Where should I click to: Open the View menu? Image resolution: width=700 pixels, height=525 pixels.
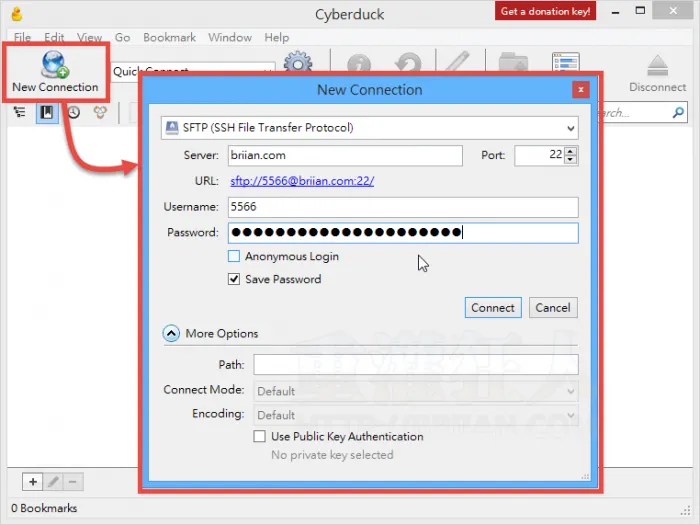coord(89,38)
